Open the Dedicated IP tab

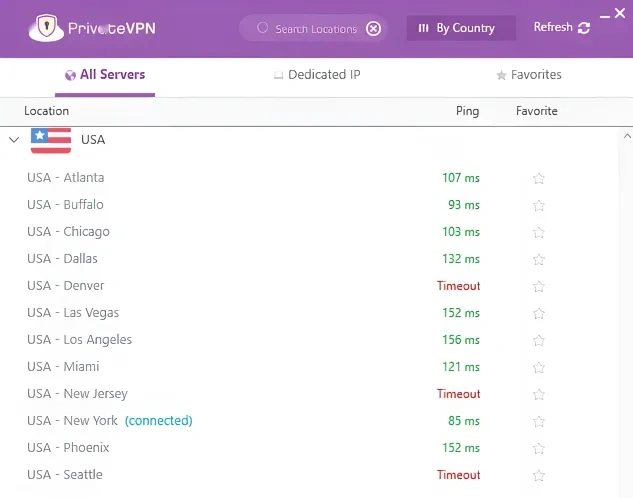317,75
